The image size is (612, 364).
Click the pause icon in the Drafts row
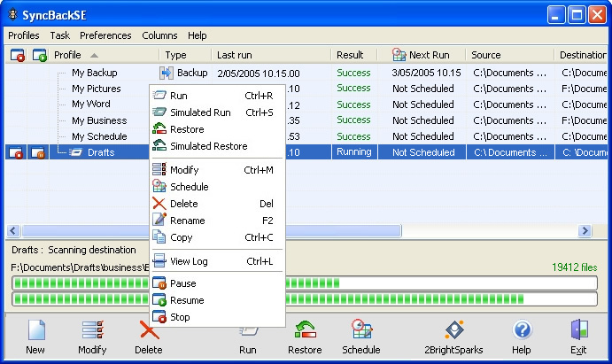(38, 152)
